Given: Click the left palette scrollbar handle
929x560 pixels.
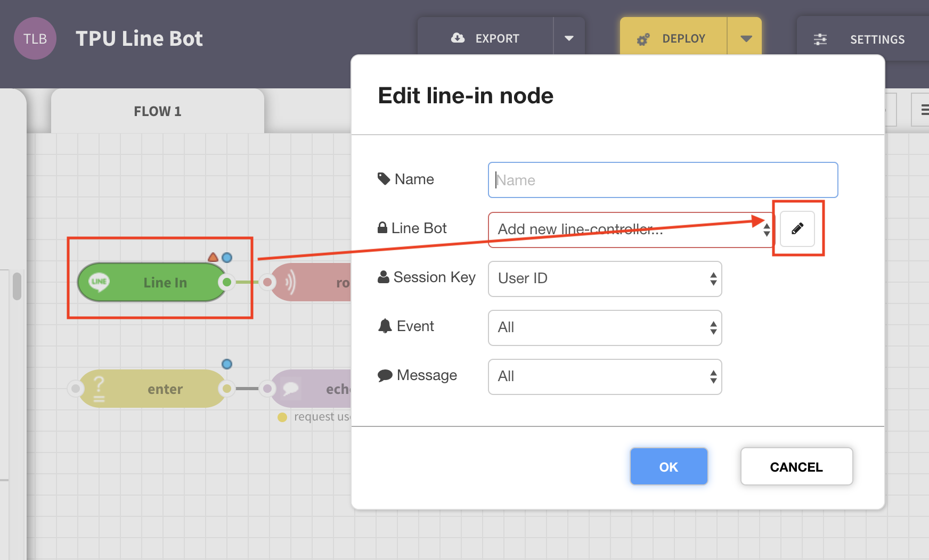Looking at the screenshot, I should coord(17,286).
